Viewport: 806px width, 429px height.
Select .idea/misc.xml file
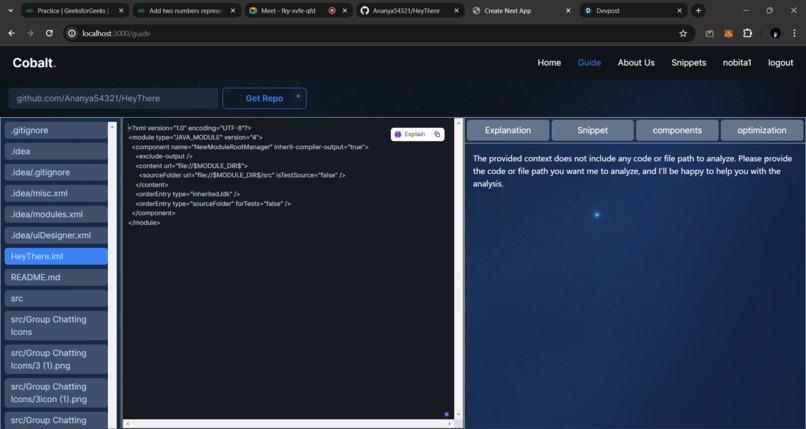click(56, 194)
